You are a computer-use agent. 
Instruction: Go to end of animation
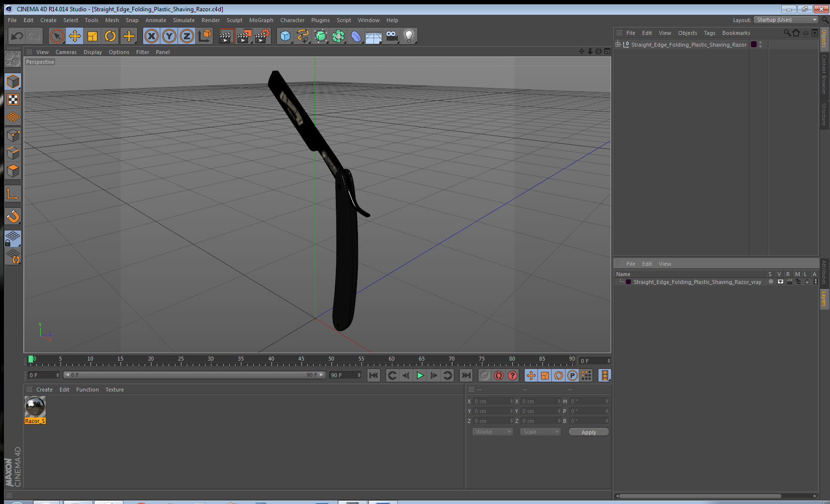[x=466, y=375]
